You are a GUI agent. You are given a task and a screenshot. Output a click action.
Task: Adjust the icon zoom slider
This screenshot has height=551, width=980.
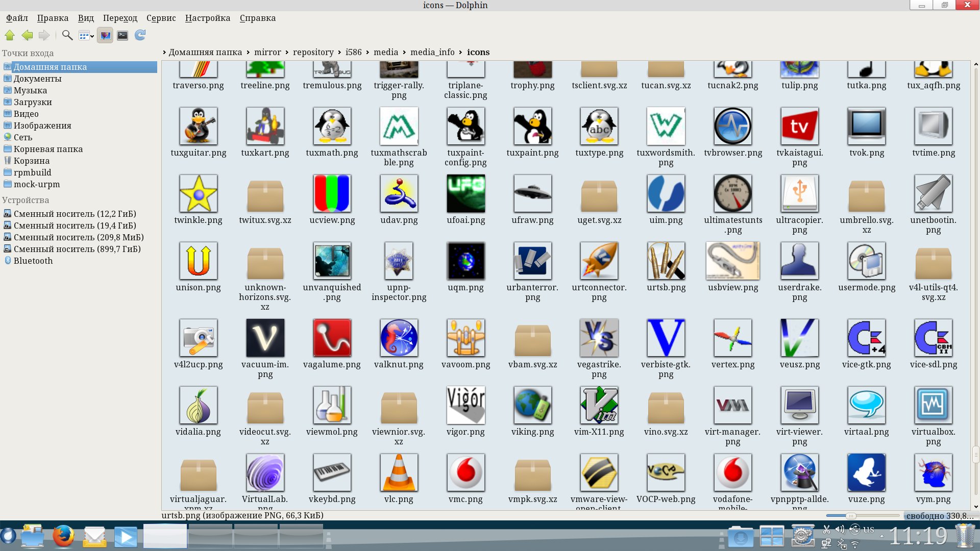(850, 516)
